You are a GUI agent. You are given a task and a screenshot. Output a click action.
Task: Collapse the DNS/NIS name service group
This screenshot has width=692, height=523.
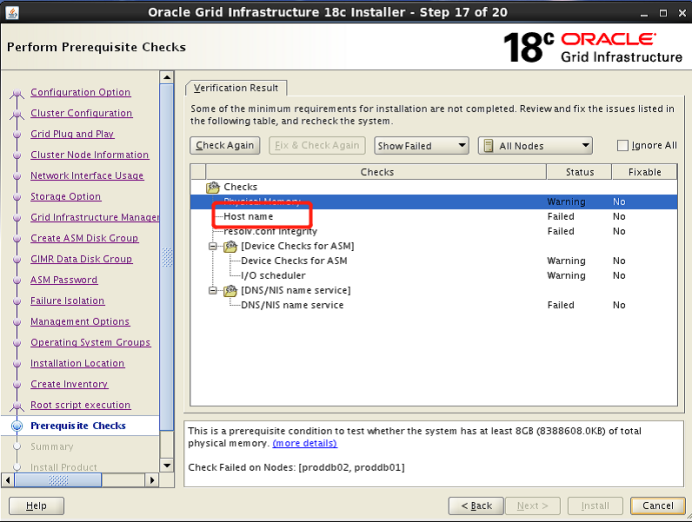[x=213, y=290]
